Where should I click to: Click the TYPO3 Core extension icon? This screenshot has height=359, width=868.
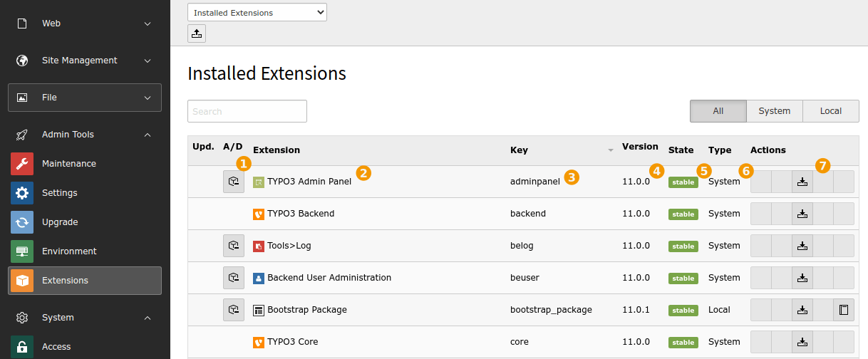tap(259, 342)
